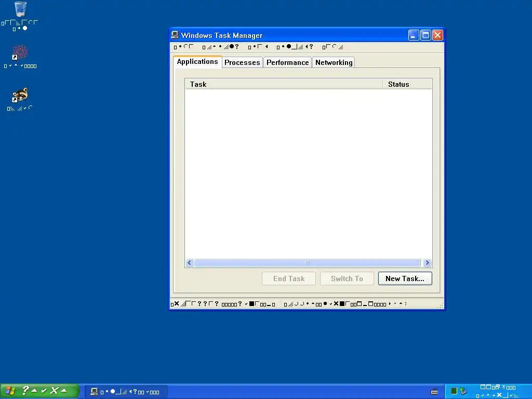Click the New Task... button

click(x=405, y=278)
